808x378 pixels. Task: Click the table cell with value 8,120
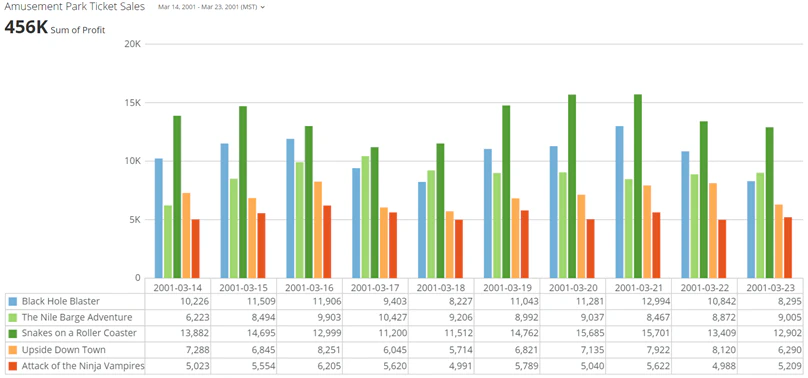(704, 350)
